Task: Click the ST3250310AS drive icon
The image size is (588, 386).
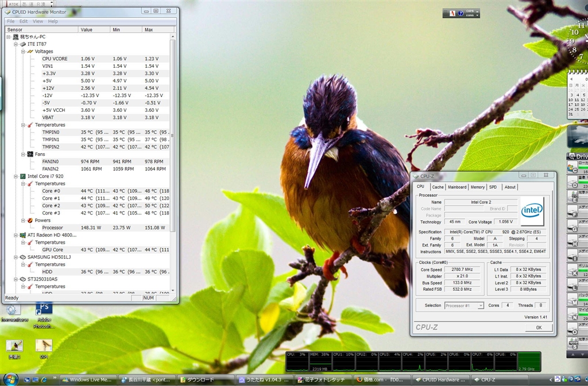Action: tap(23, 279)
